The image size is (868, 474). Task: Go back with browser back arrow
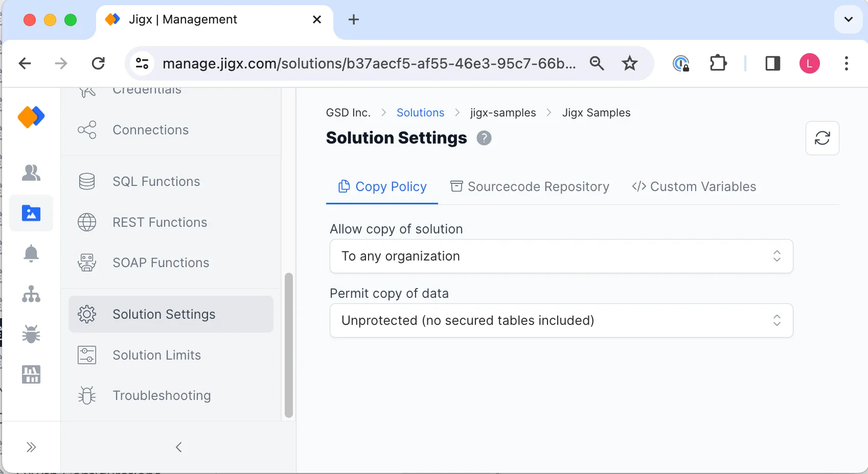click(25, 63)
